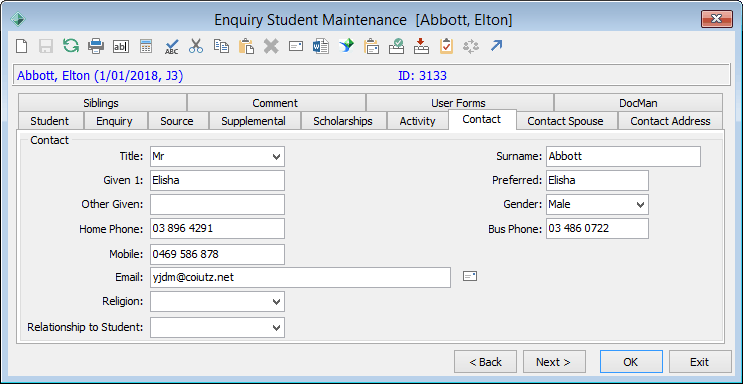View the Activity tab
The image size is (743, 384).
pos(417,121)
